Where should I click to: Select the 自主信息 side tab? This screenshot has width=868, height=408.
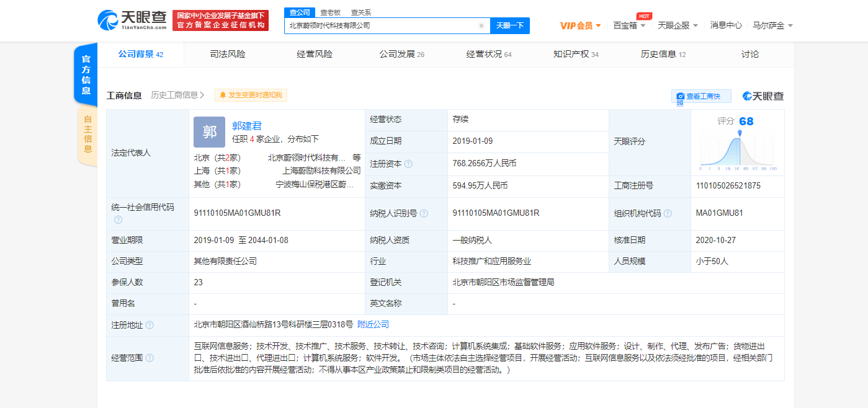pos(87,135)
